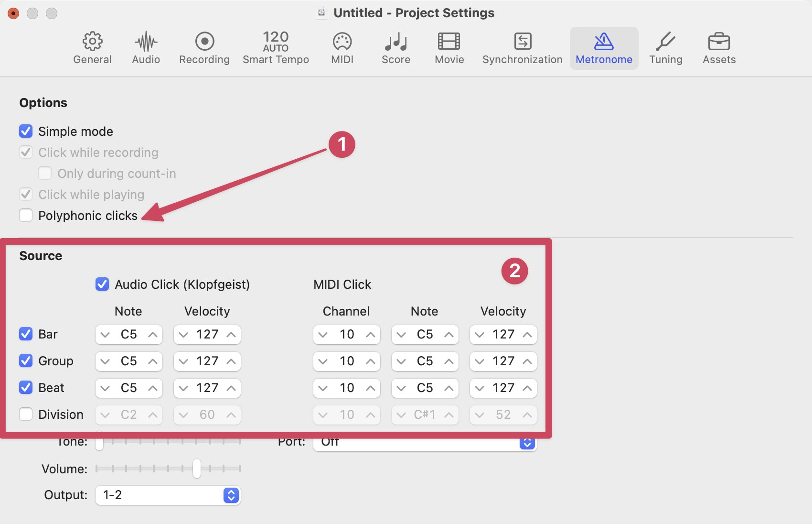812x524 pixels.
Task: Increase the Bar audio click note value
Action: point(153,335)
